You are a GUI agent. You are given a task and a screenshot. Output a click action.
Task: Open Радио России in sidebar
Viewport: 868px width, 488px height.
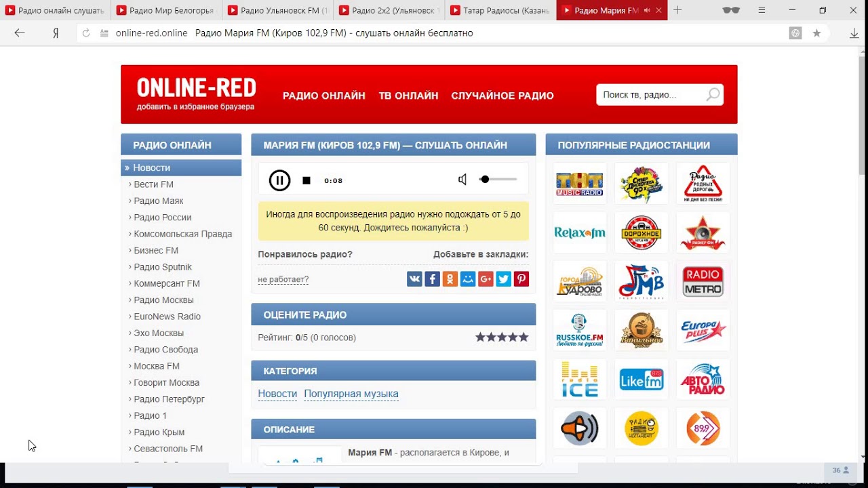(x=162, y=218)
